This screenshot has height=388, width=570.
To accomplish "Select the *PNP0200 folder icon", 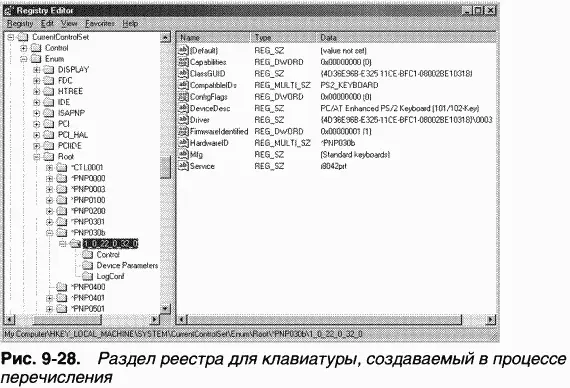I will pyautogui.click(x=62, y=211).
